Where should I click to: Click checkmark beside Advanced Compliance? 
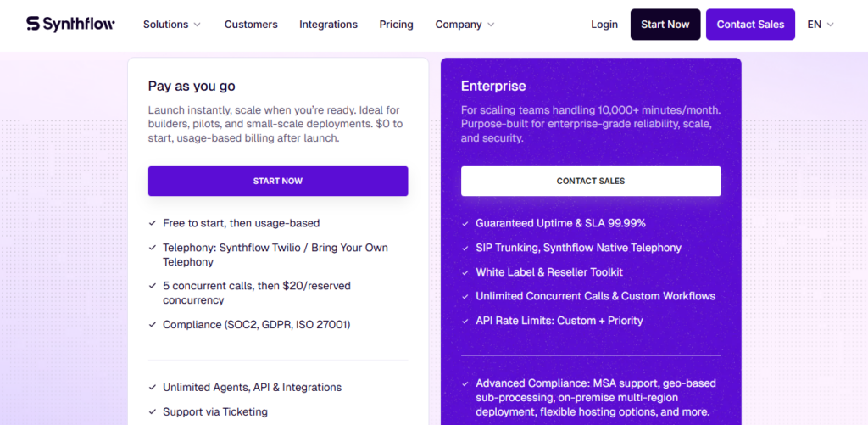pos(465,383)
